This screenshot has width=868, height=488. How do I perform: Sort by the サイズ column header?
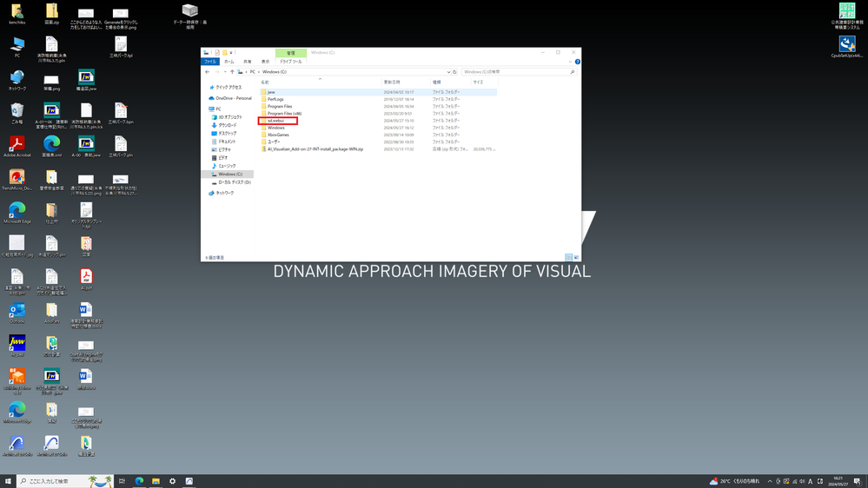(478, 82)
